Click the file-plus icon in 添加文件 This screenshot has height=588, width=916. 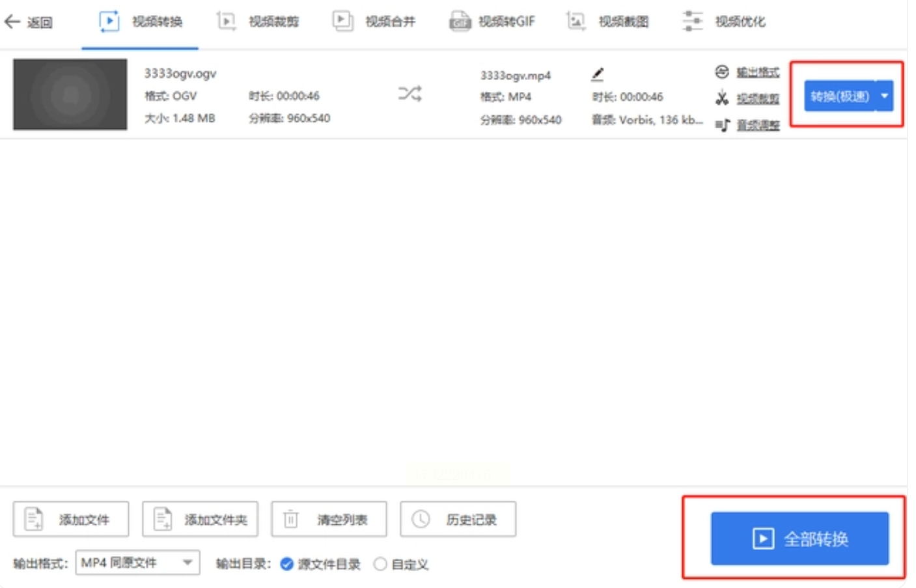[33, 519]
